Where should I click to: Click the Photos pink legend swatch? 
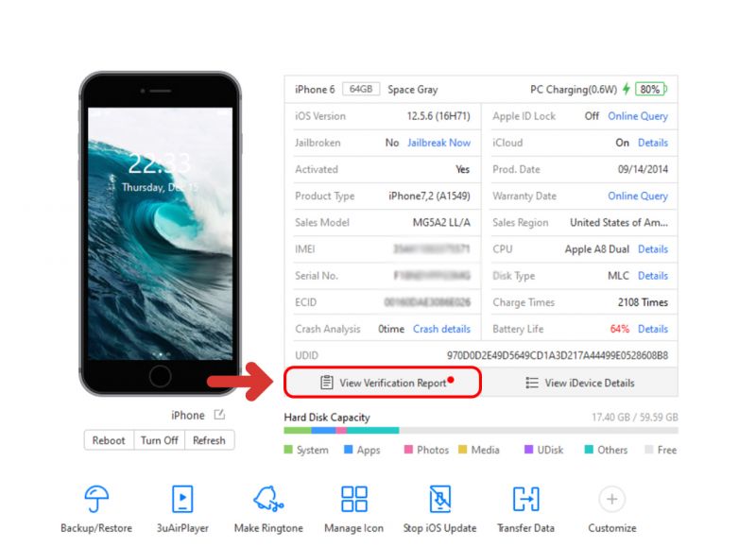coord(408,449)
